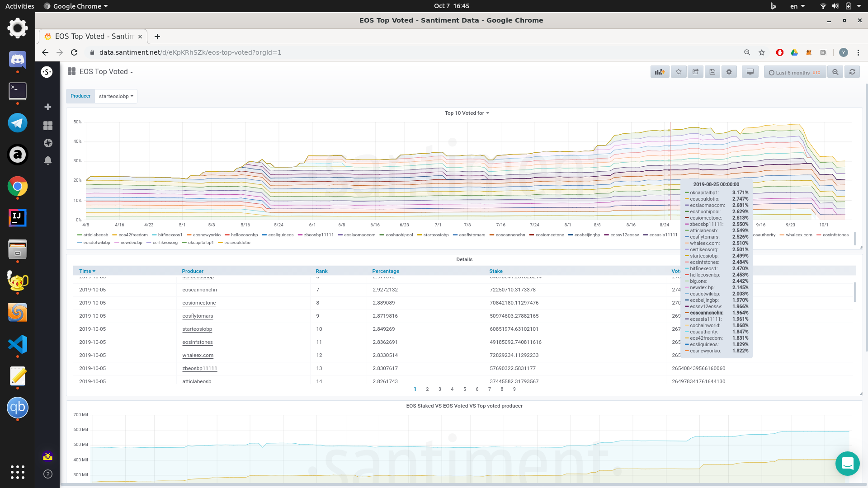Launch Discord from the dock
868x488 pixels.
point(18,60)
